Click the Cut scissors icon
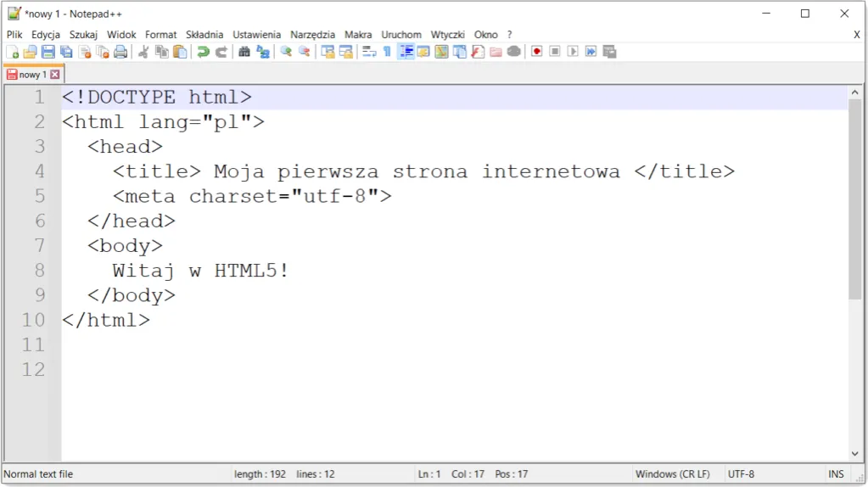 pyautogui.click(x=143, y=52)
